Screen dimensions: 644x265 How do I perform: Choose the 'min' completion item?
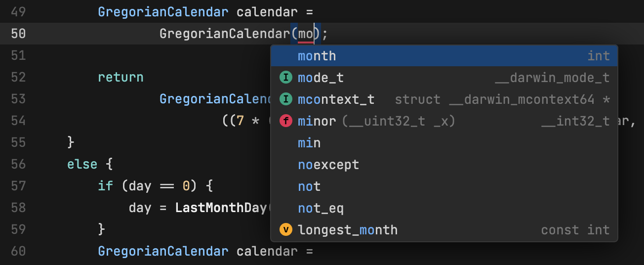coord(309,143)
